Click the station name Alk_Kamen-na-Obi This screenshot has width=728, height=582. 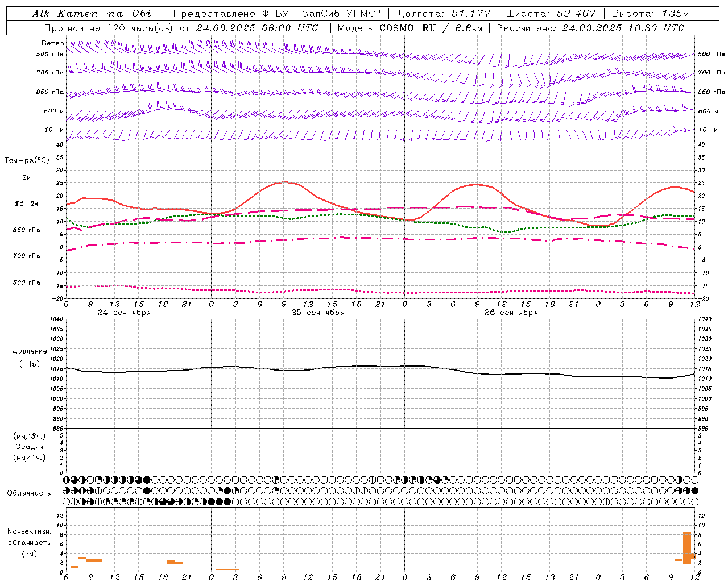[92, 14]
